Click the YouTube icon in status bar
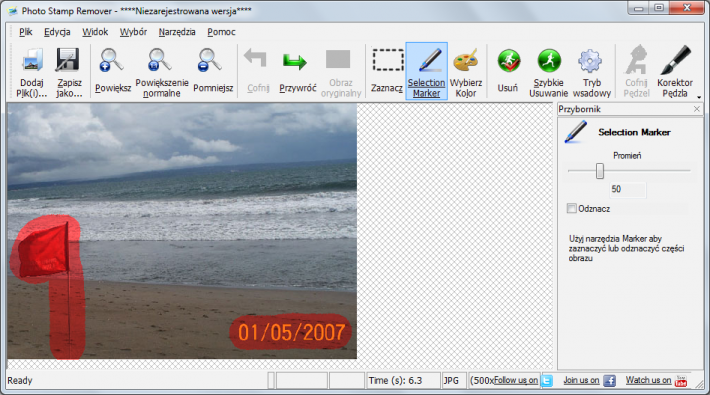 point(681,381)
